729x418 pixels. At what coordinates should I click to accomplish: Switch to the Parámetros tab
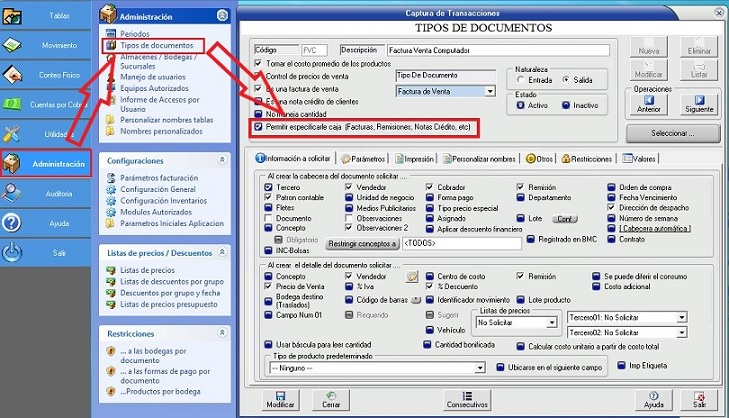363,158
